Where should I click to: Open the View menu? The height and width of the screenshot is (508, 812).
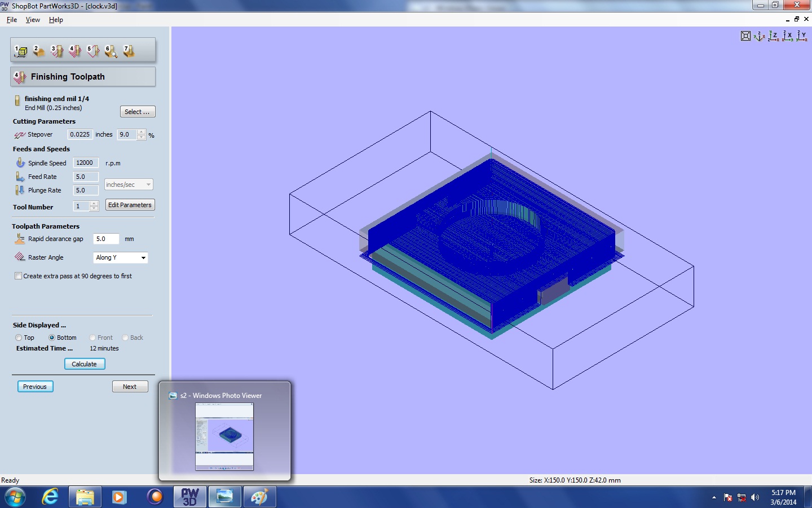click(33, 19)
